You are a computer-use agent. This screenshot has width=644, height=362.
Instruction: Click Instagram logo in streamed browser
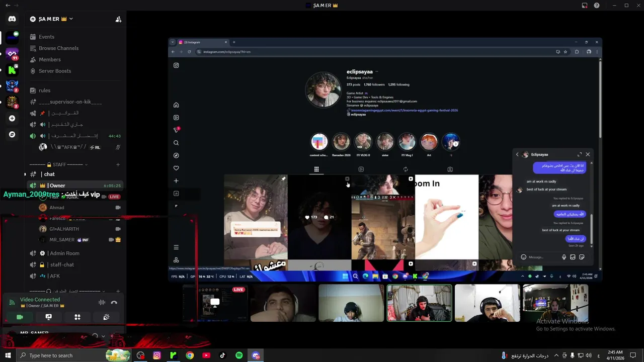(x=176, y=65)
